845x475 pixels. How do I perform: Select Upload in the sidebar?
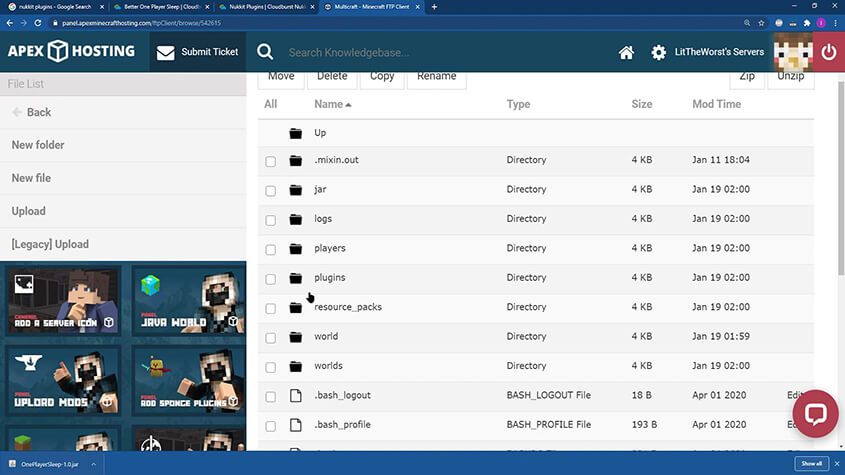point(123,211)
